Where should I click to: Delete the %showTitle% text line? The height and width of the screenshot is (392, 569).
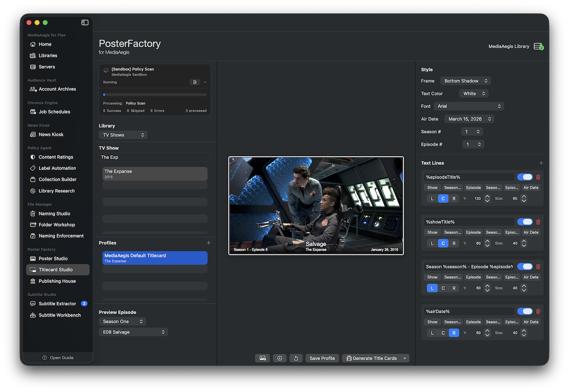538,222
